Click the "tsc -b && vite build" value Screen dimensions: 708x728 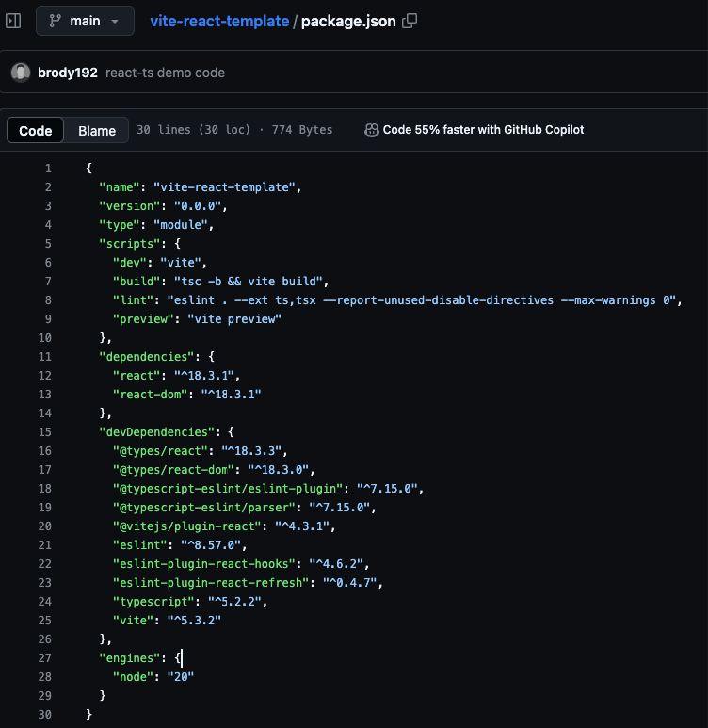[x=249, y=282]
